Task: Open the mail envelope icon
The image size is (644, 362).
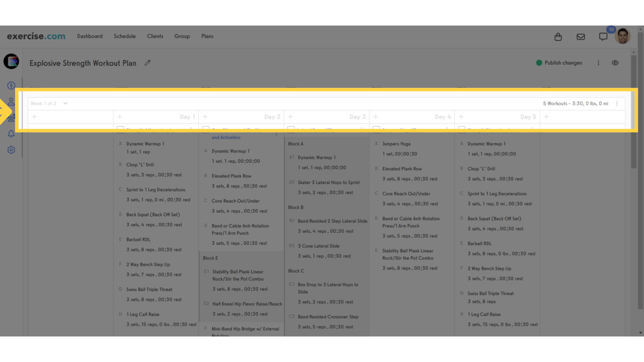Action: tap(580, 37)
